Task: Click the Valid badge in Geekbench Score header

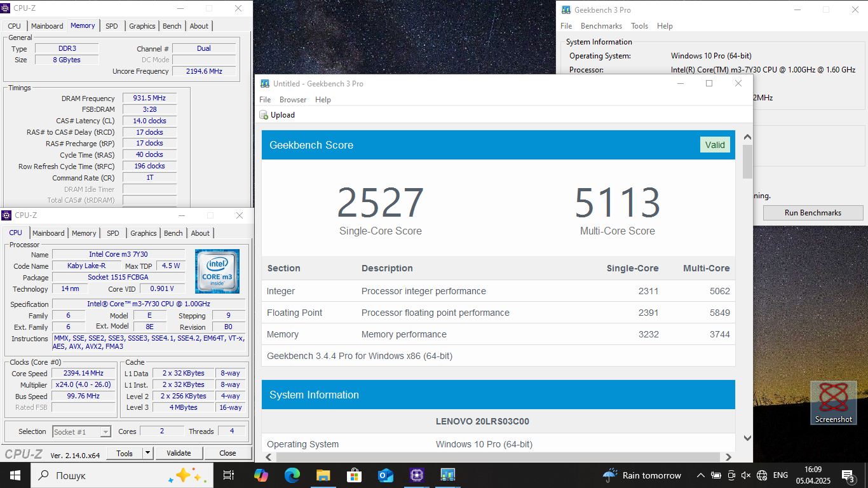Action: point(715,145)
